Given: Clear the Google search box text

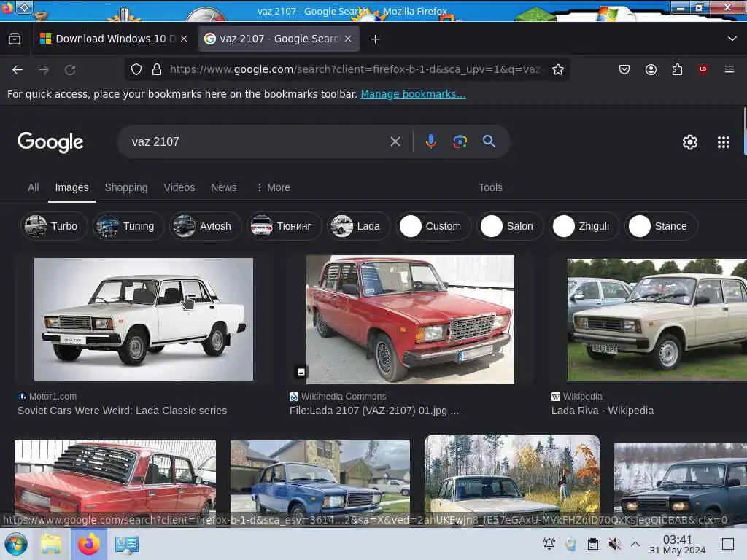Looking at the screenshot, I should tap(395, 141).
